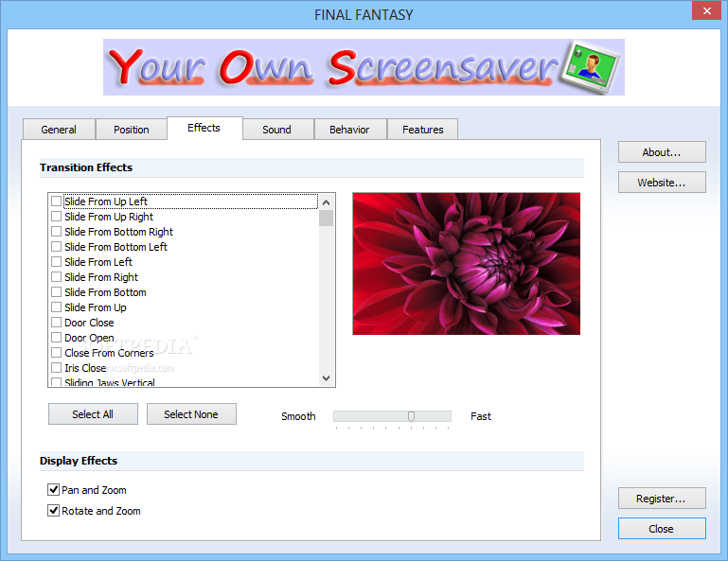This screenshot has height=561, width=728.
Task: Switch to the Features tab
Action: [422, 130]
